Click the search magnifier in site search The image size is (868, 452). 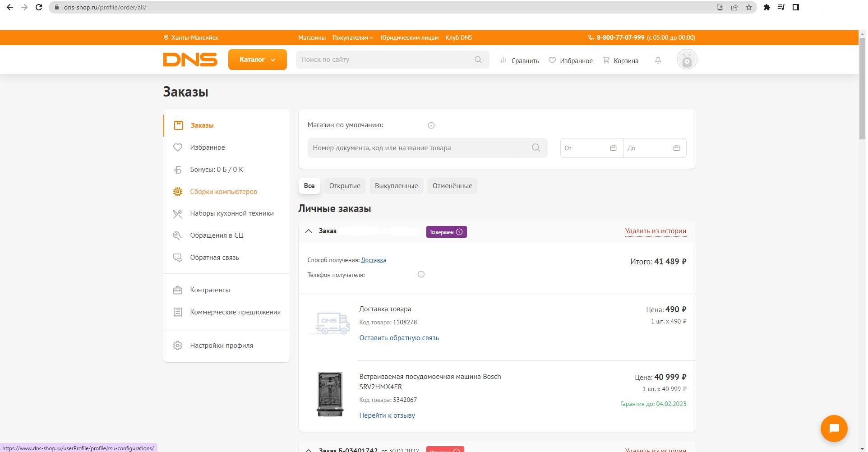click(478, 60)
